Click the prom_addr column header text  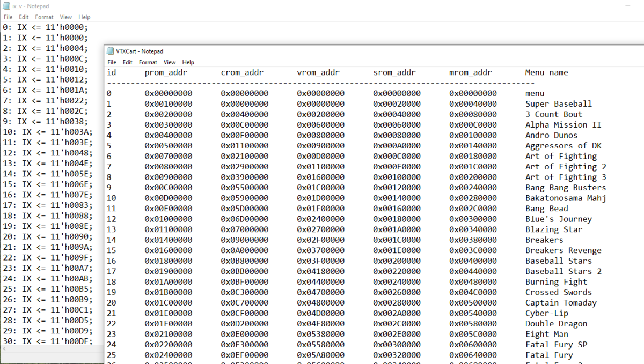166,72
